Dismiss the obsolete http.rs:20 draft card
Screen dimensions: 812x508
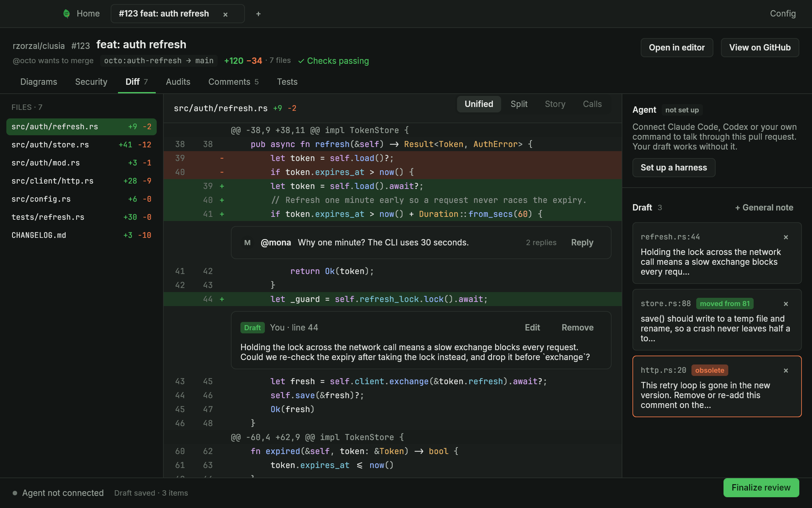pyautogui.click(x=785, y=371)
